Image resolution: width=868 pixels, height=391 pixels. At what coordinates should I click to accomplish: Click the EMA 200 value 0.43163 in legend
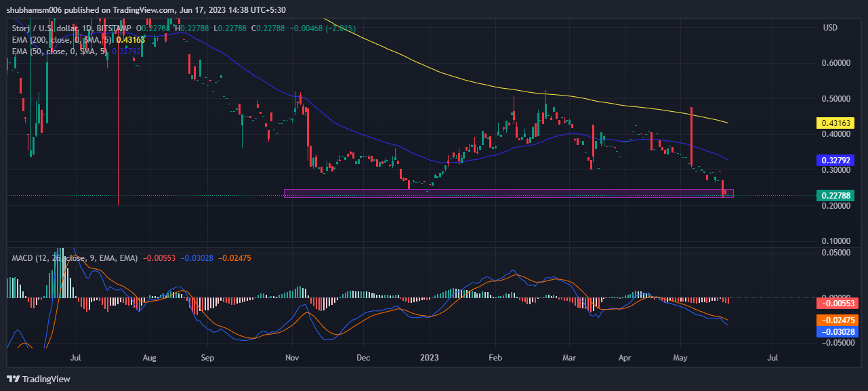(131, 40)
